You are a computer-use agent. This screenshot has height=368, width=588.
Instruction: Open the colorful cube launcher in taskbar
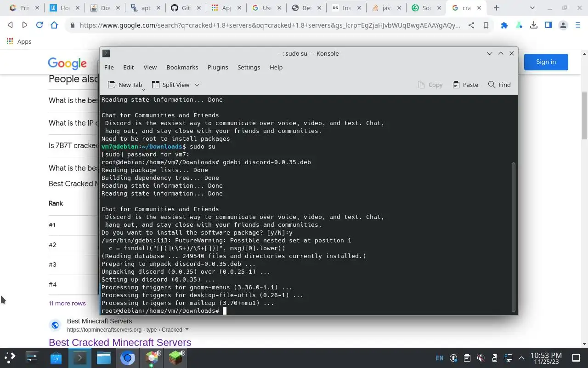[x=152, y=357]
